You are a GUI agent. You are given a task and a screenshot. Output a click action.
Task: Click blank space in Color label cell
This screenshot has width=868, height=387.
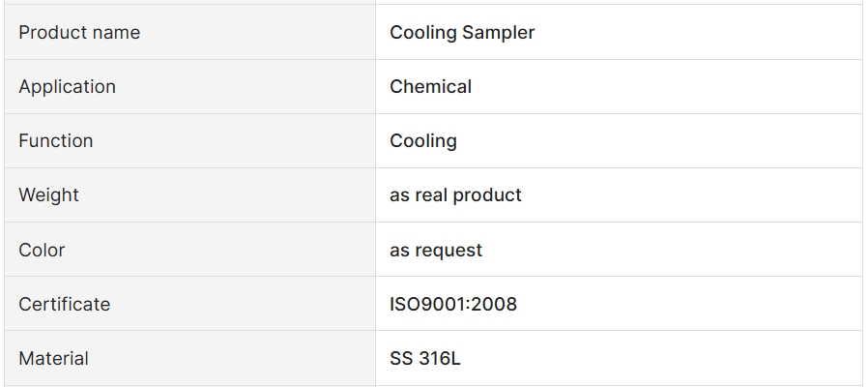221,250
